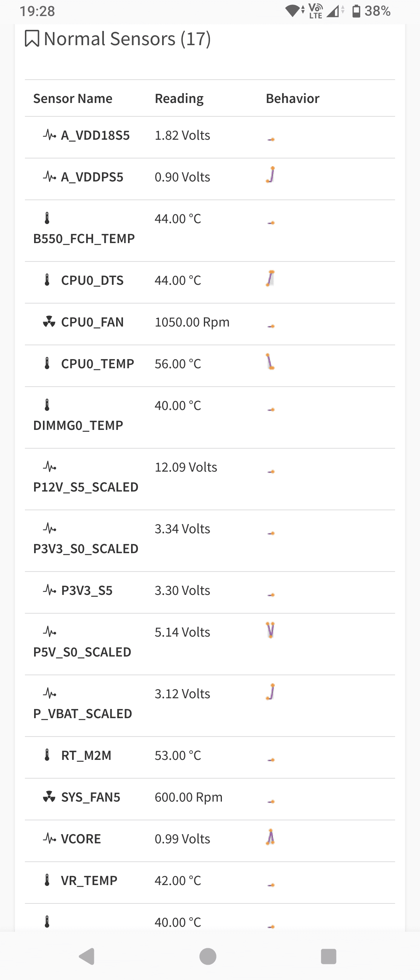Select the Sensor Name column header
This screenshot has height=980, width=420.
73,98
